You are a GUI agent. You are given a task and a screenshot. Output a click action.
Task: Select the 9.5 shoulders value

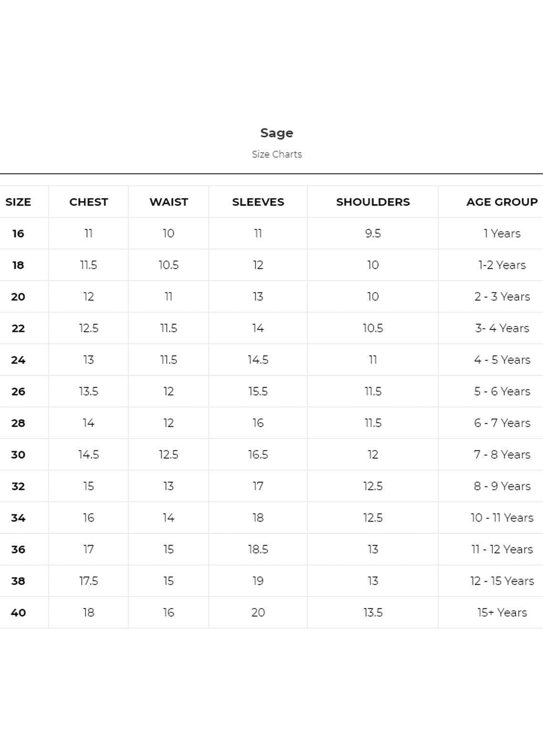coord(373,233)
